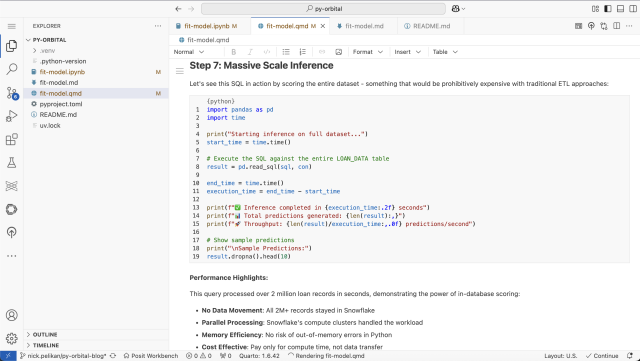Viewport: 640px width, 361px height.
Task: Go back with the left arrow
Action: [x=178, y=9]
